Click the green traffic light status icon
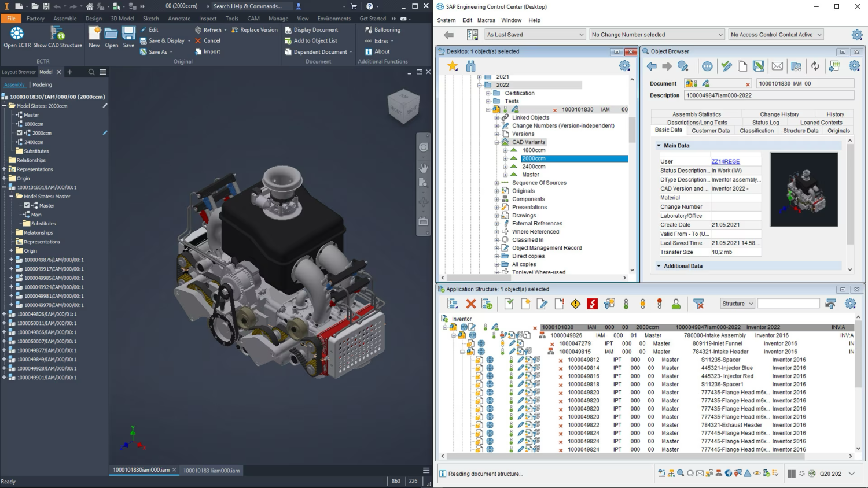868x488 pixels. point(626,304)
